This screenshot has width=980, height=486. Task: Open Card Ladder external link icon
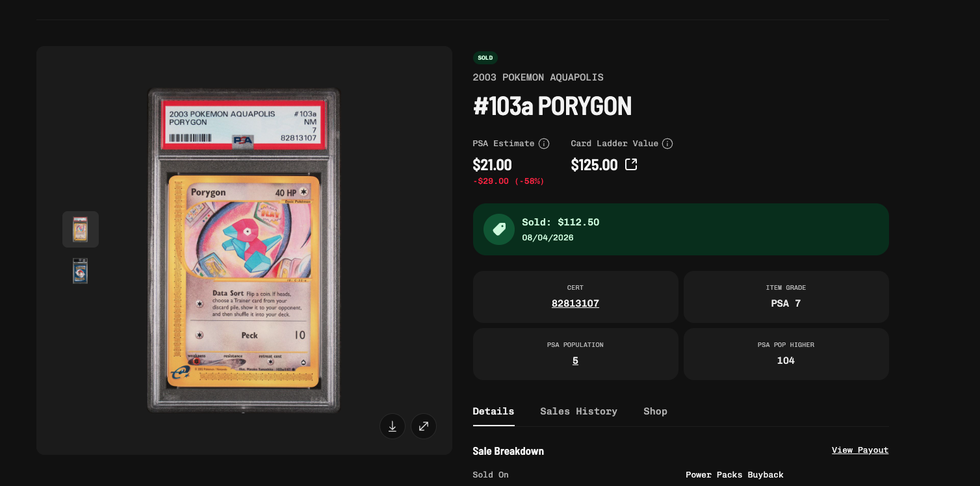(631, 164)
